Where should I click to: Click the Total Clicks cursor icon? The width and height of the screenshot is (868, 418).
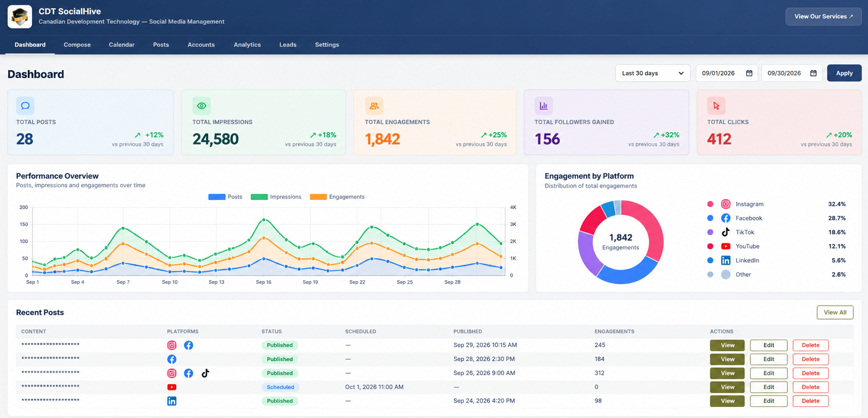click(x=716, y=106)
